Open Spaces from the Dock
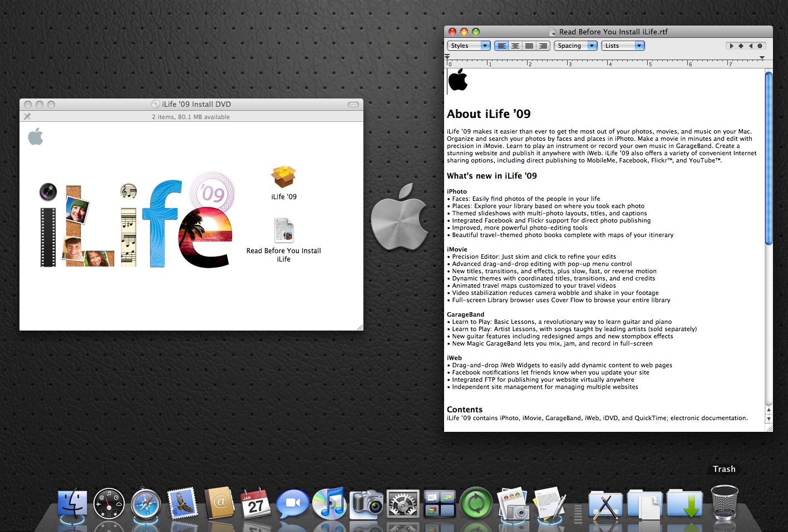This screenshot has width=788, height=532. coord(440,504)
